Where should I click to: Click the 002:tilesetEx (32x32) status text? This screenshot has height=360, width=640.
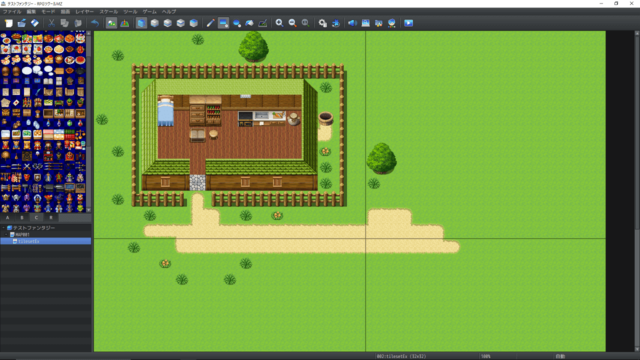click(x=401, y=356)
